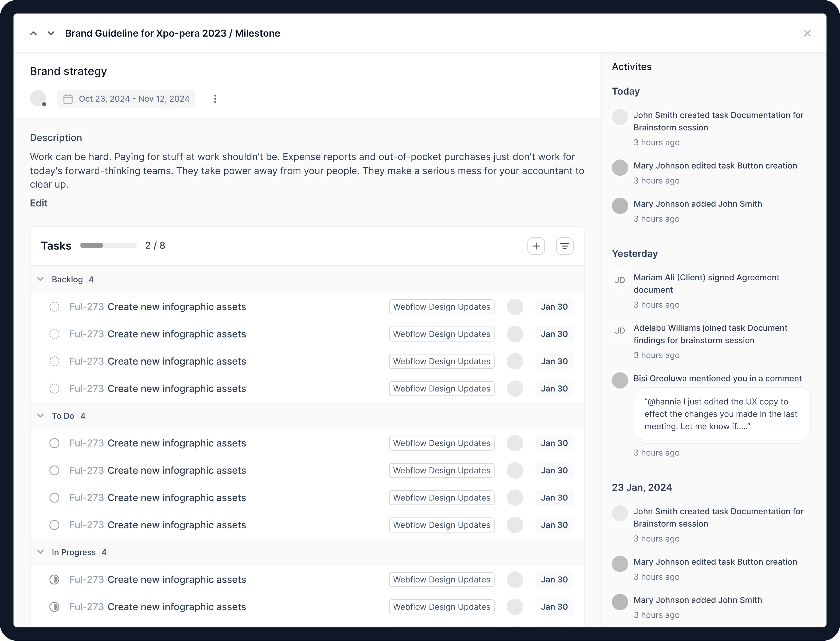
Task: Toggle status circle of first Backlog task
Action: point(55,307)
